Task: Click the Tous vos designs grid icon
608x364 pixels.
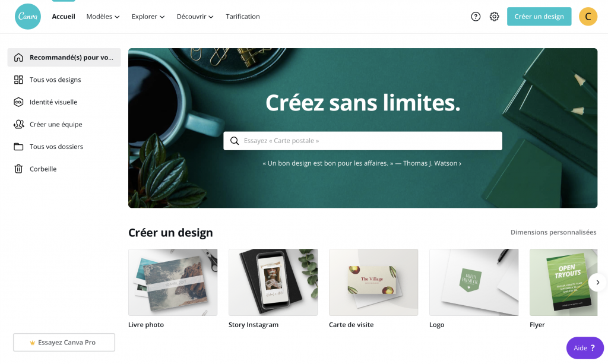Action: [18, 80]
